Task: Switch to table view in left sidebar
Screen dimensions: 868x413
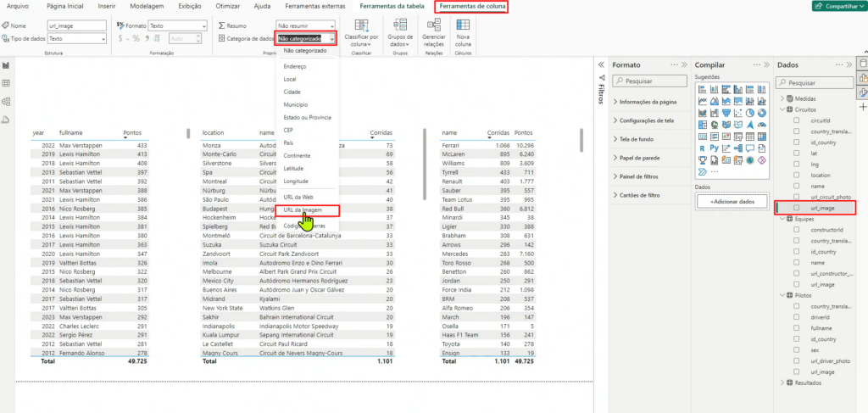Action: coord(6,83)
